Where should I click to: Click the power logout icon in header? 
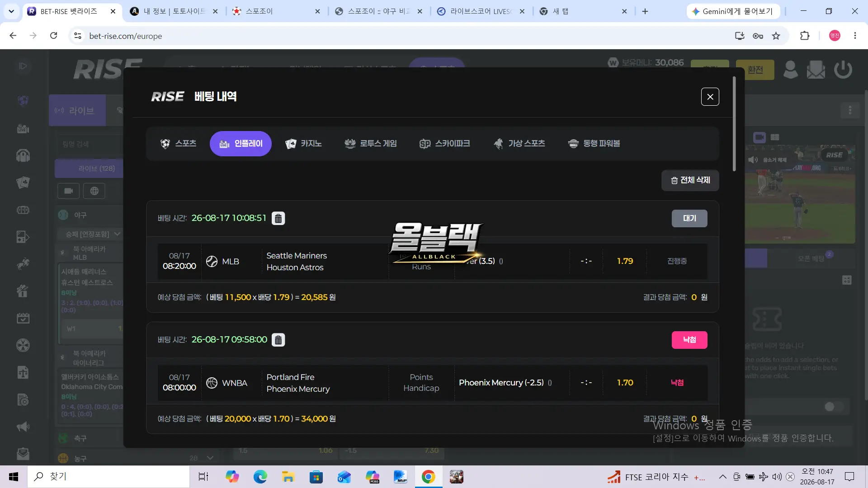coord(843,70)
